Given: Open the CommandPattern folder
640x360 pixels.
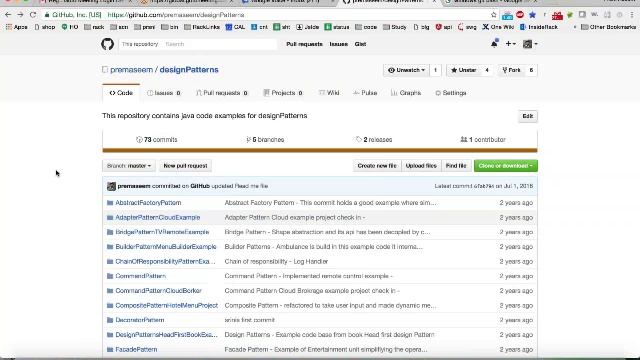Looking at the screenshot, I should pyautogui.click(x=140, y=276).
